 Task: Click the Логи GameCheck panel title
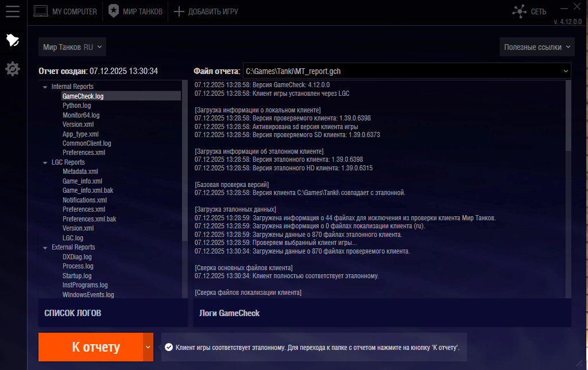(x=229, y=313)
